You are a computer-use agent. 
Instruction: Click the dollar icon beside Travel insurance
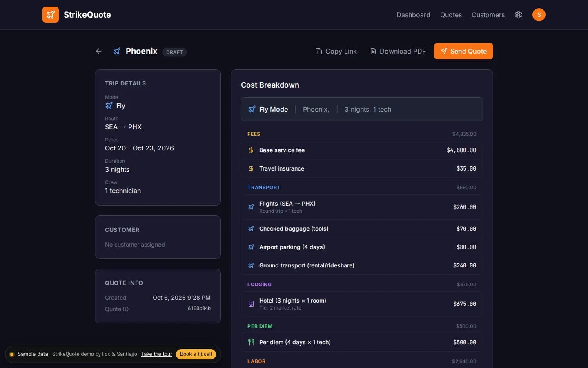pyautogui.click(x=251, y=168)
